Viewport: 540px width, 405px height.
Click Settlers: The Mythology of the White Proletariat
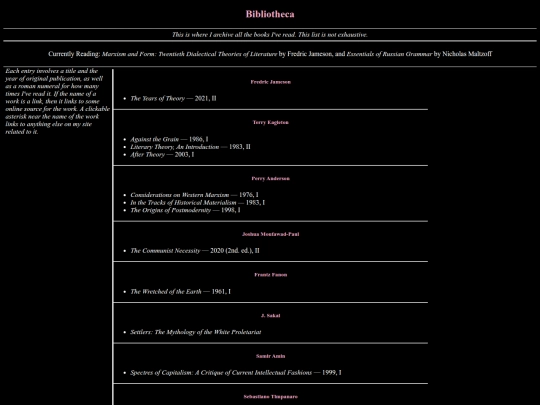tap(196, 332)
